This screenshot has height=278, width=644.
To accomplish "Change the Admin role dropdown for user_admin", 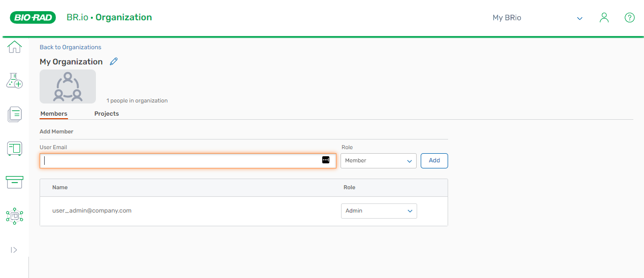I will [x=379, y=211].
